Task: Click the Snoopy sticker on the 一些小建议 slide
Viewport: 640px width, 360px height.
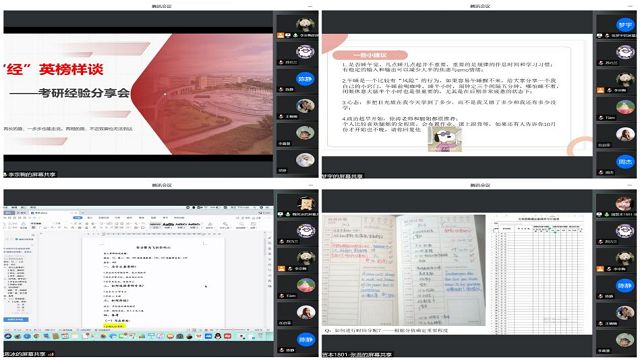Action: click(444, 139)
